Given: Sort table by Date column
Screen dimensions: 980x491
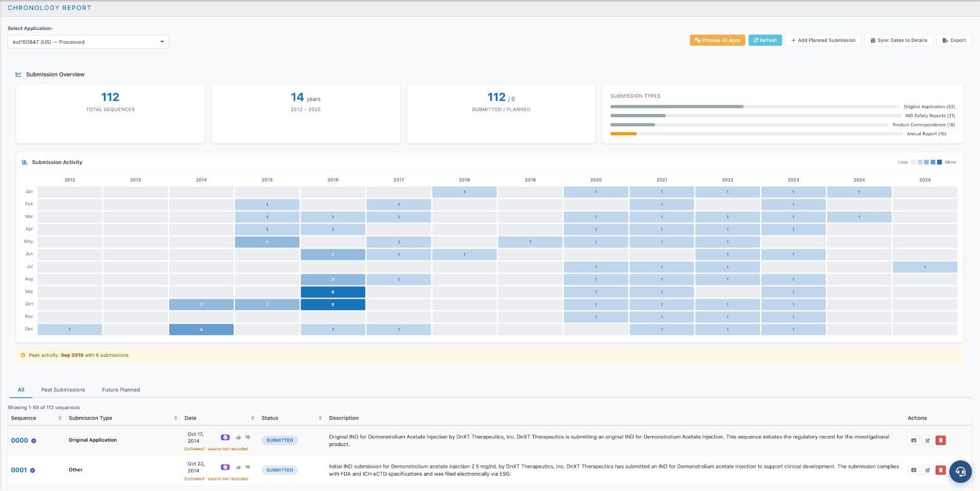Looking at the screenshot, I should (x=219, y=418).
